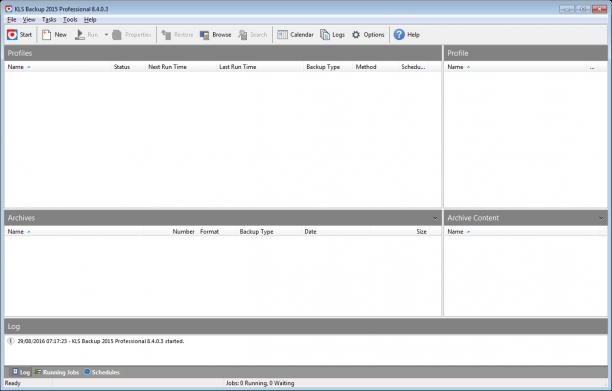
Task: Sort Archives by Backup Type column
Action: coord(256,232)
